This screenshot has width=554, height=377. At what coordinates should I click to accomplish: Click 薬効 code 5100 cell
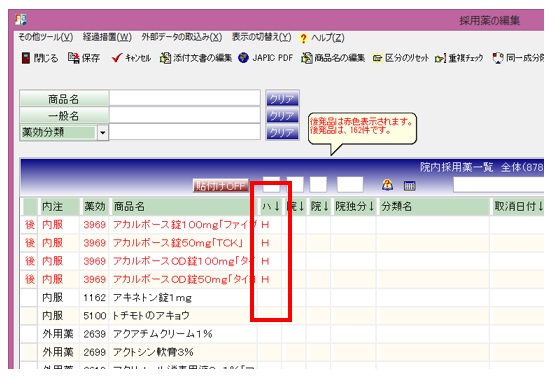point(94,316)
